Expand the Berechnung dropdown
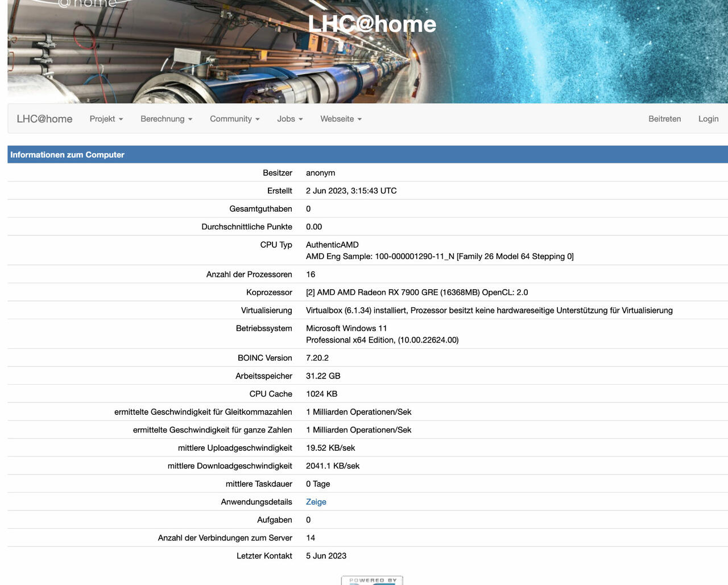This screenshot has width=728, height=585. tap(166, 119)
